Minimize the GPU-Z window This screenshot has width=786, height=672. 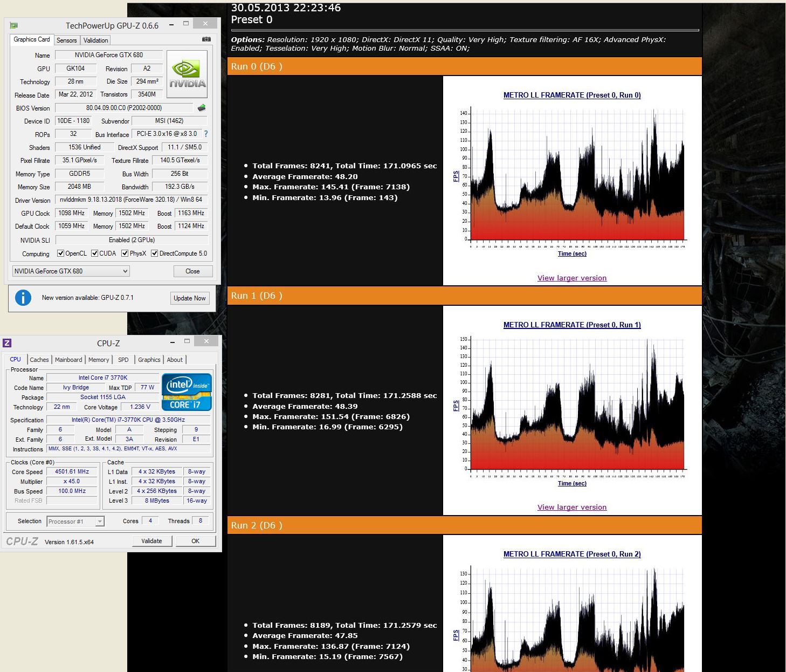tap(171, 24)
